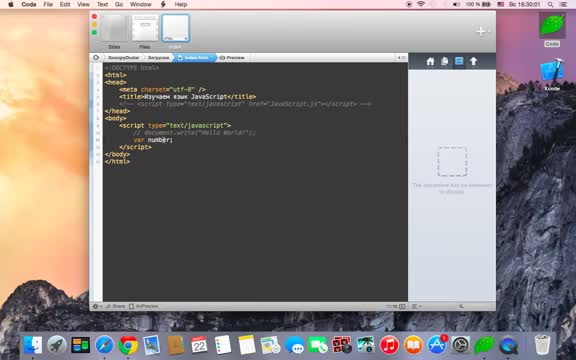
Task: Open the clips icon in sidebar
Action: tap(444, 61)
